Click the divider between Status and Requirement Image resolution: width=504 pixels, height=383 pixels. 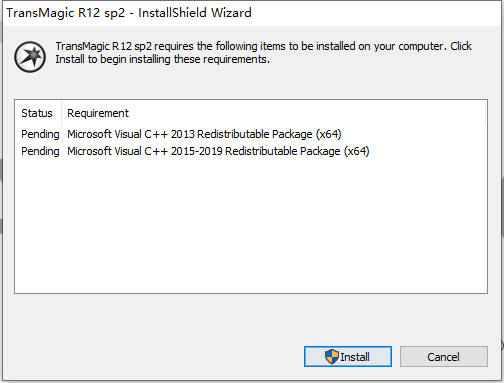point(61,113)
